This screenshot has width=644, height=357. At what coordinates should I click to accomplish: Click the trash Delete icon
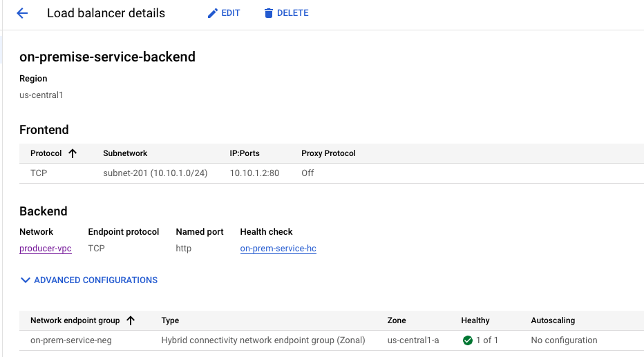[269, 13]
